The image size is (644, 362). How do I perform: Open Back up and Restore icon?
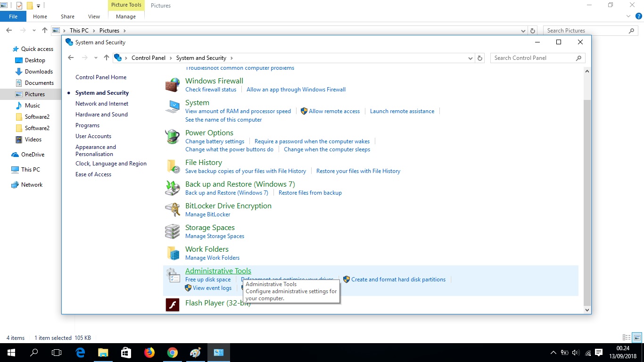click(173, 188)
